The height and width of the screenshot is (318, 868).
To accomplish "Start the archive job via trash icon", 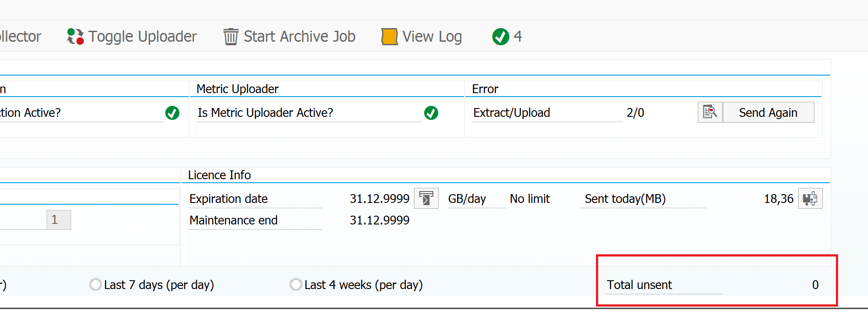I will pos(231,36).
